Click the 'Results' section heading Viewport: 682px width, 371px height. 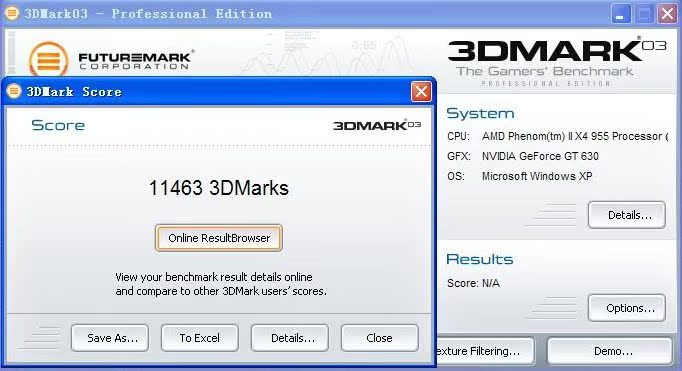(480, 259)
